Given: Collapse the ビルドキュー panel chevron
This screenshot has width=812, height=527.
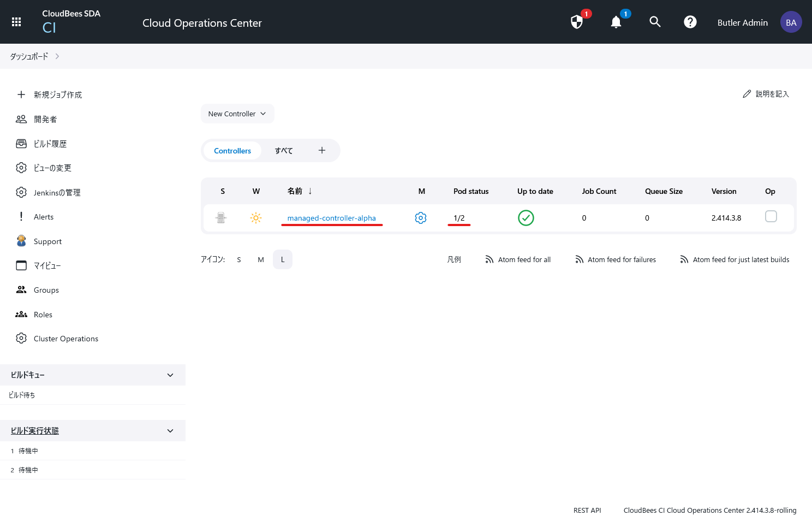Looking at the screenshot, I should coord(170,375).
